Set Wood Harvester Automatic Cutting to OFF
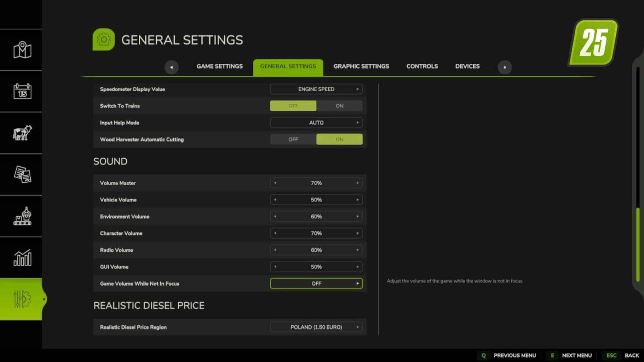 point(293,139)
